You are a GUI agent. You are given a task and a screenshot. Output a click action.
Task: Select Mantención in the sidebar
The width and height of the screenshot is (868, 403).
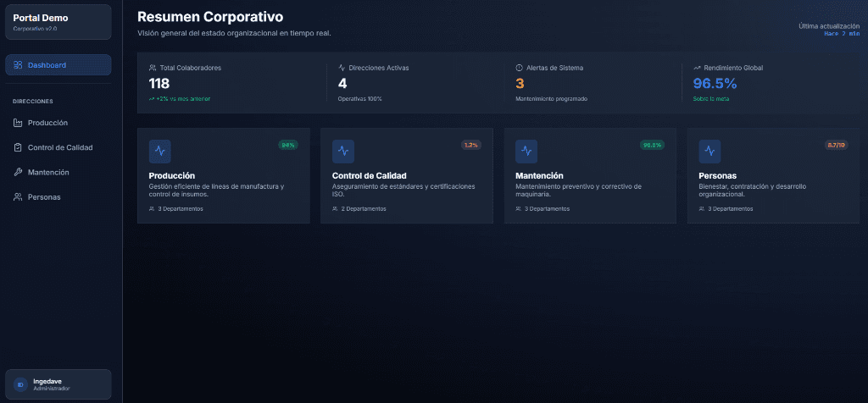(58, 173)
